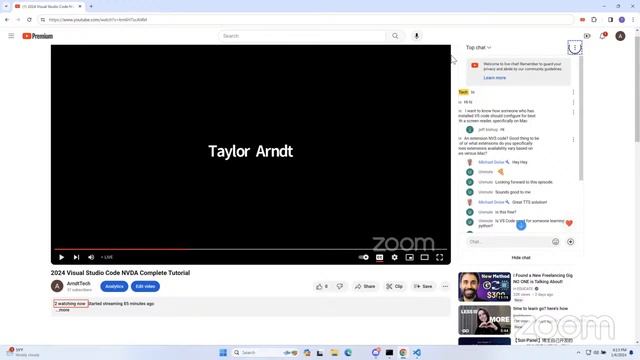Open the account avatar menu

coord(620,36)
